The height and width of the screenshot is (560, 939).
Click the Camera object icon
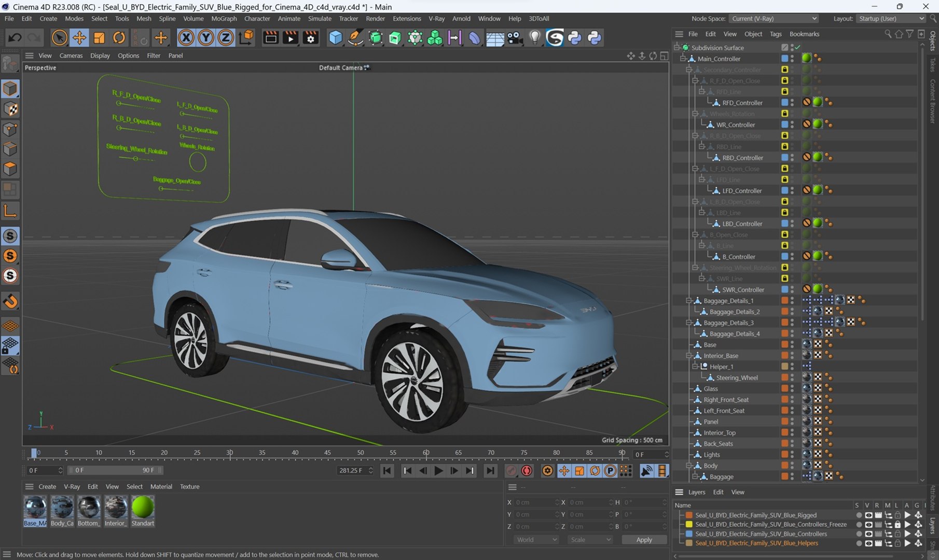coord(514,37)
